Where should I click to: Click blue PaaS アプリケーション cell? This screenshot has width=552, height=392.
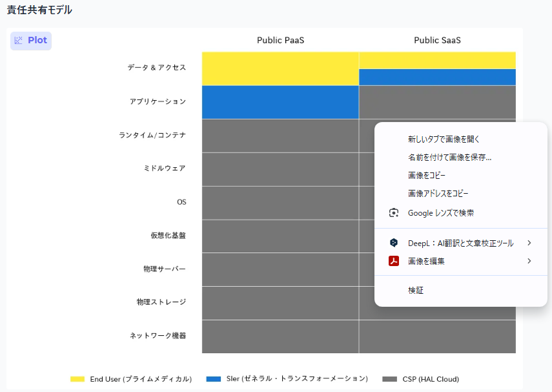pyautogui.click(x=280, y=102)
